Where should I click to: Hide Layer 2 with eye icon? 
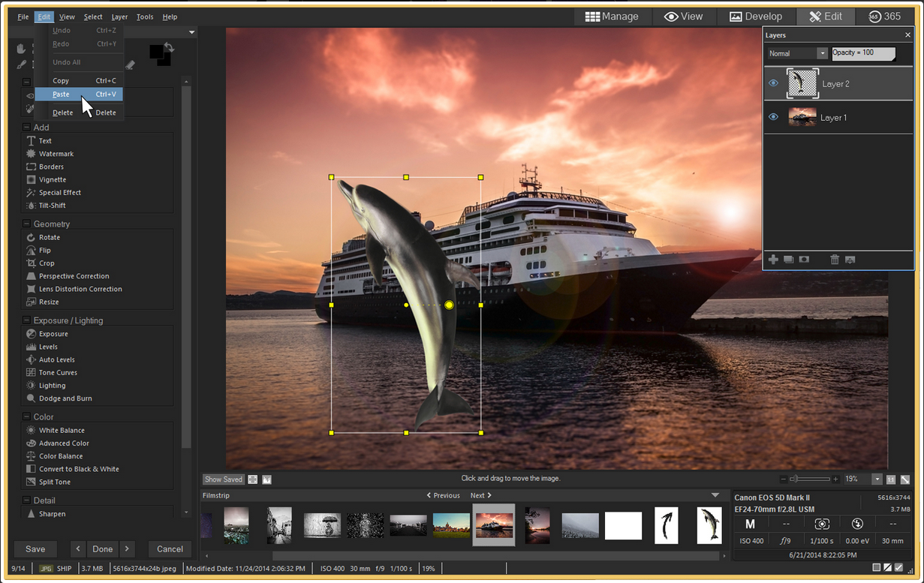tap(773, 83)
